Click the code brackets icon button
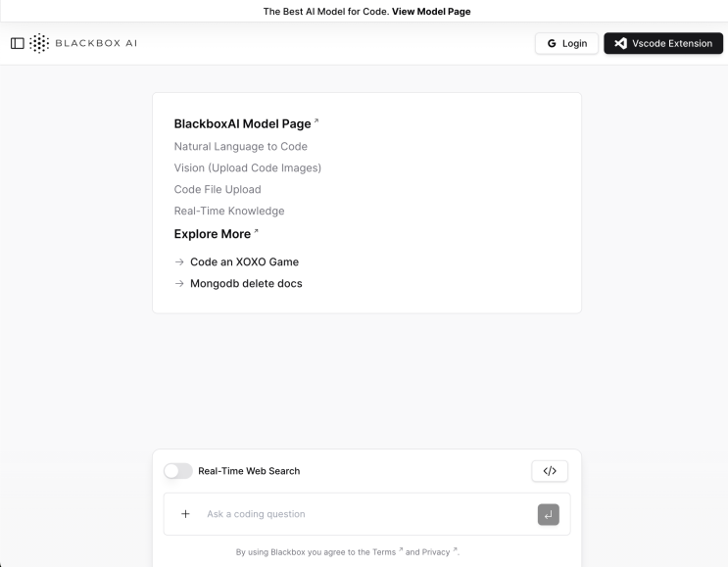 pos(550,471)
